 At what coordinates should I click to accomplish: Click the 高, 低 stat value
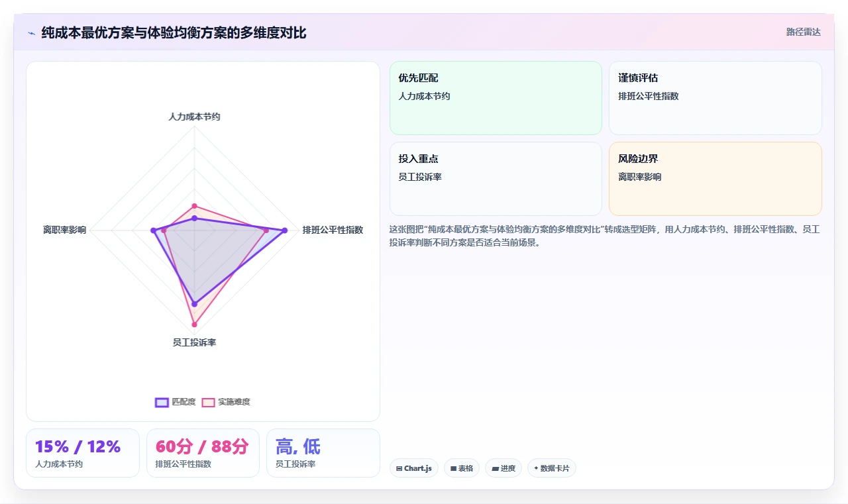pos(298,447)
